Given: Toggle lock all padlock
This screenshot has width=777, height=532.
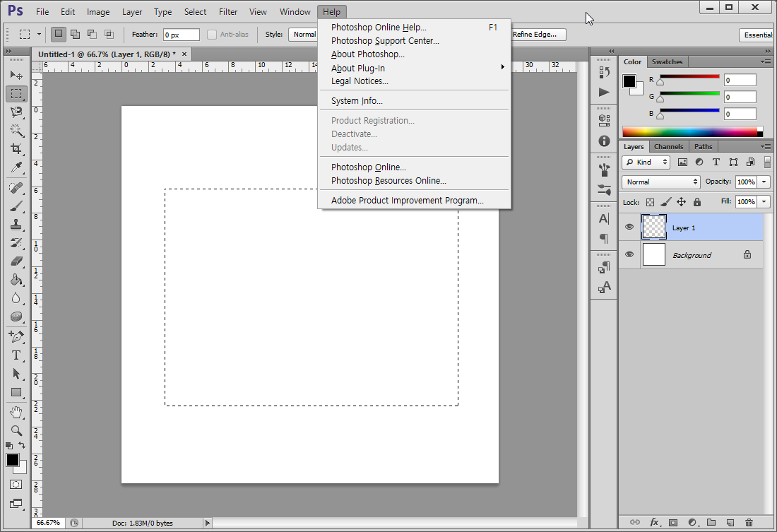Looking at the screenshot, I should point(696,202).
